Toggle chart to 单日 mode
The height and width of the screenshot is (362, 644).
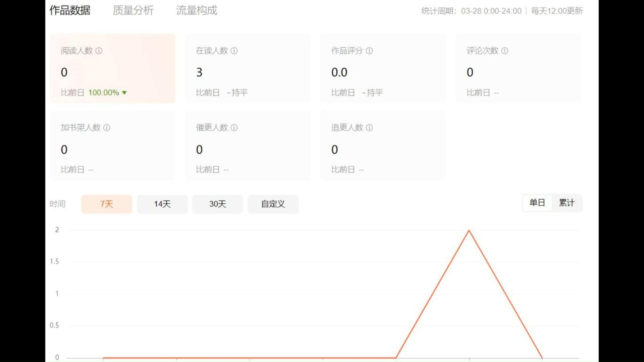[537, 203]
